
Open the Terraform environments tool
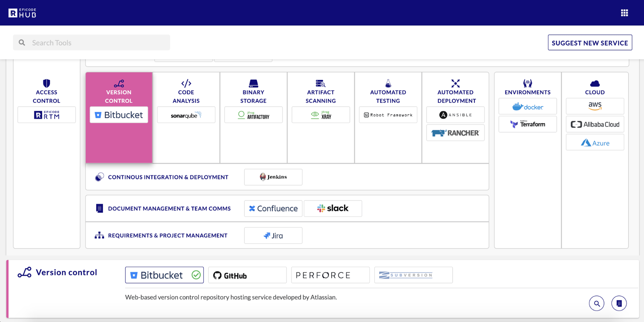pyautogui.click(x=527, y=124)
